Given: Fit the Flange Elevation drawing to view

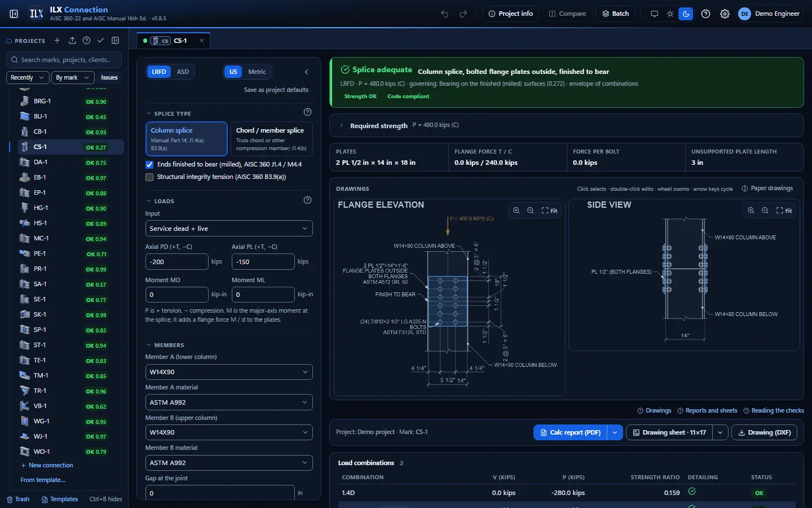Looking at the screenshot, I should click(549, 211).
